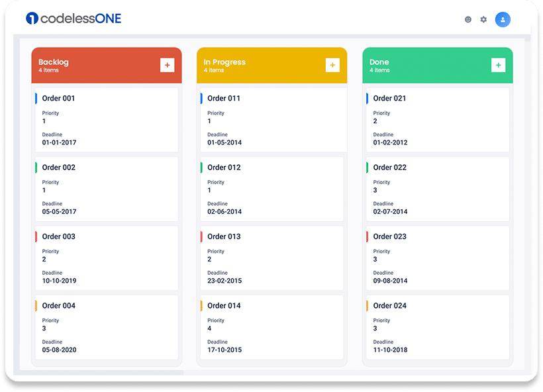Screen dimensions: 543x392
Task: Select the green Done column header
Action: (424, 65)
